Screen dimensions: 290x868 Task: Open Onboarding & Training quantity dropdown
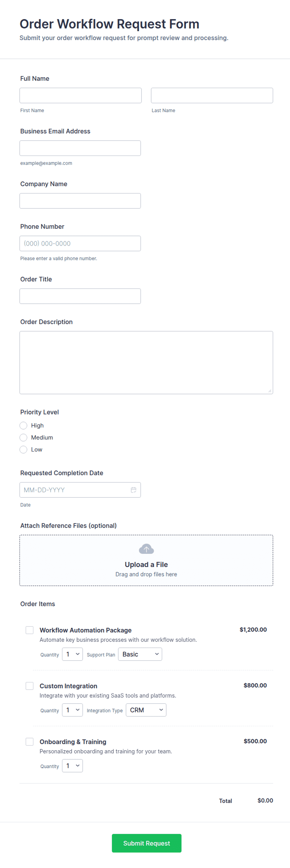click(72, 766)
